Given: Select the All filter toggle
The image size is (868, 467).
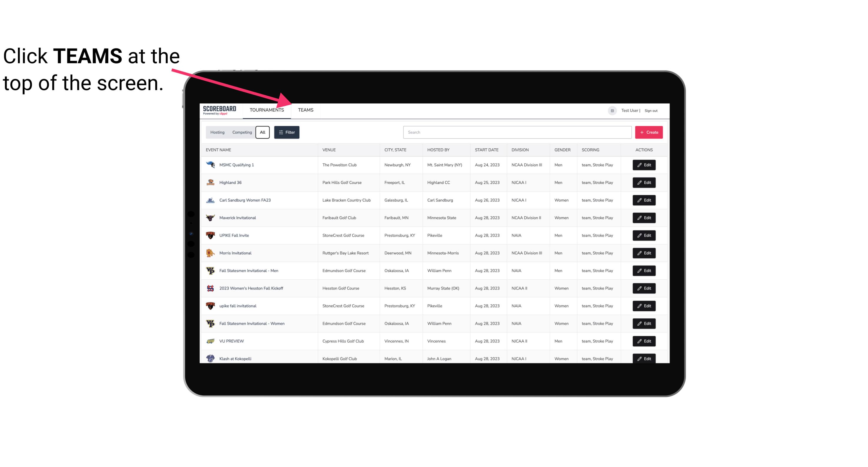Looking at the screenshot, I should 263,132.
